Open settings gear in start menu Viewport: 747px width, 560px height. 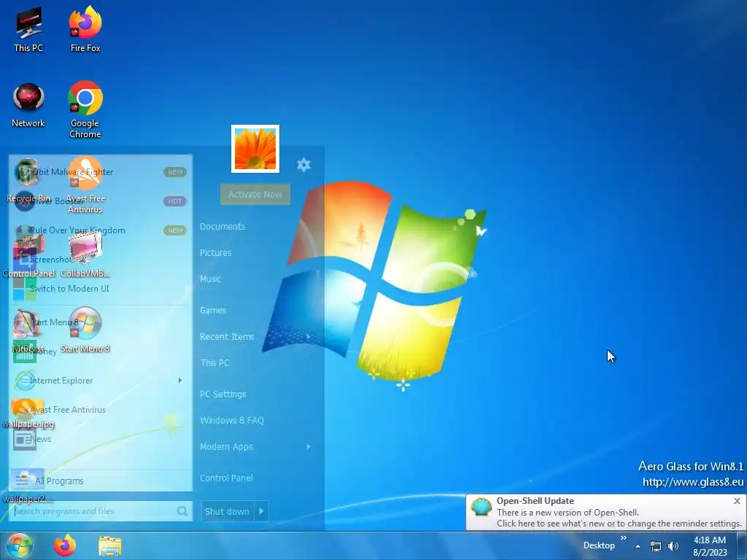click(303, 165)
